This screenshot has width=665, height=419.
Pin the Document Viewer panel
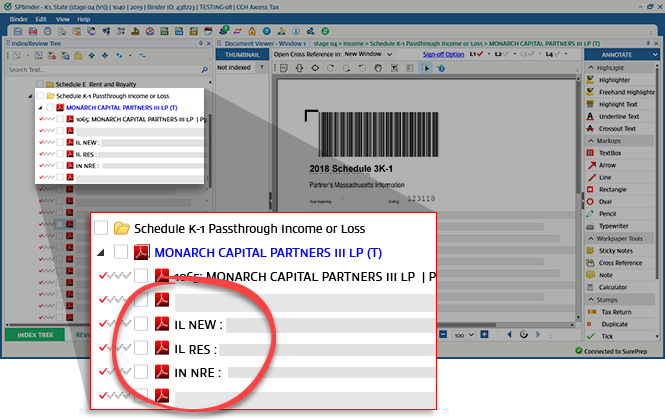pos(648,43)
